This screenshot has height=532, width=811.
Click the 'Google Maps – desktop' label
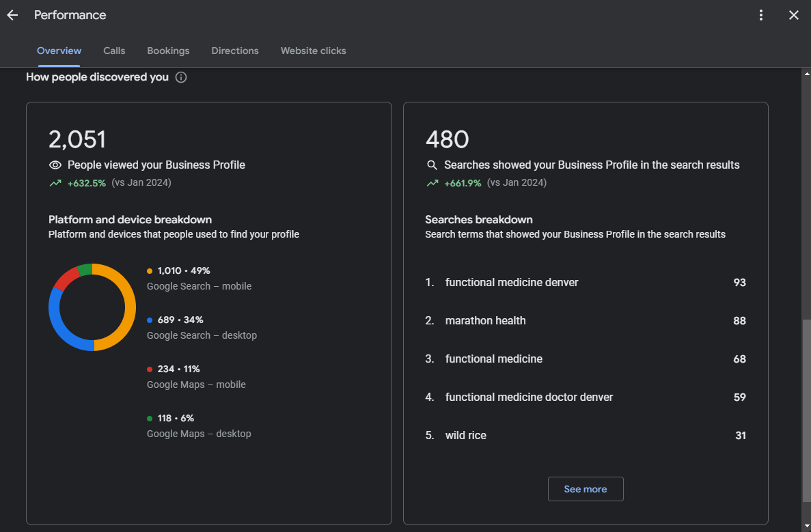click(x=199, y=434)
